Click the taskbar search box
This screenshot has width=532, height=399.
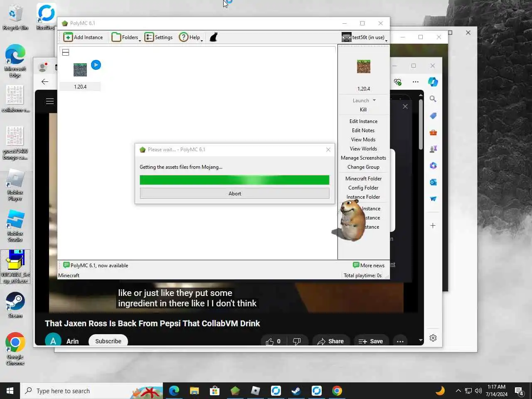click(91, 391)
